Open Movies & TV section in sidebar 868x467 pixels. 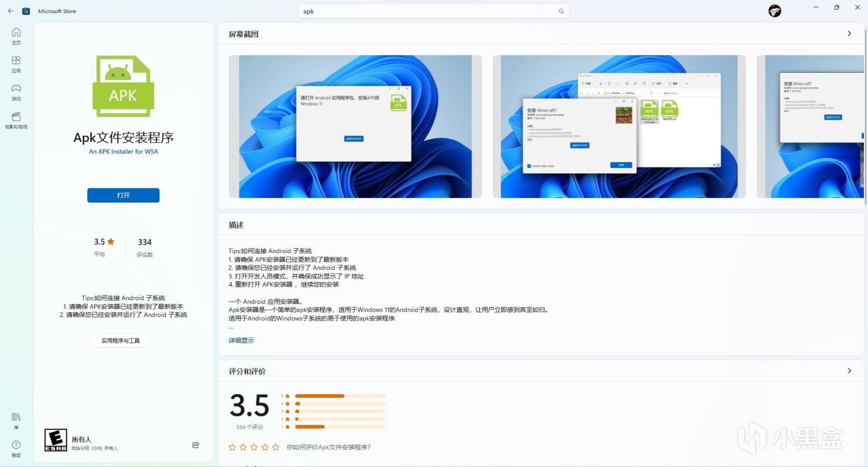click(16, 120)
